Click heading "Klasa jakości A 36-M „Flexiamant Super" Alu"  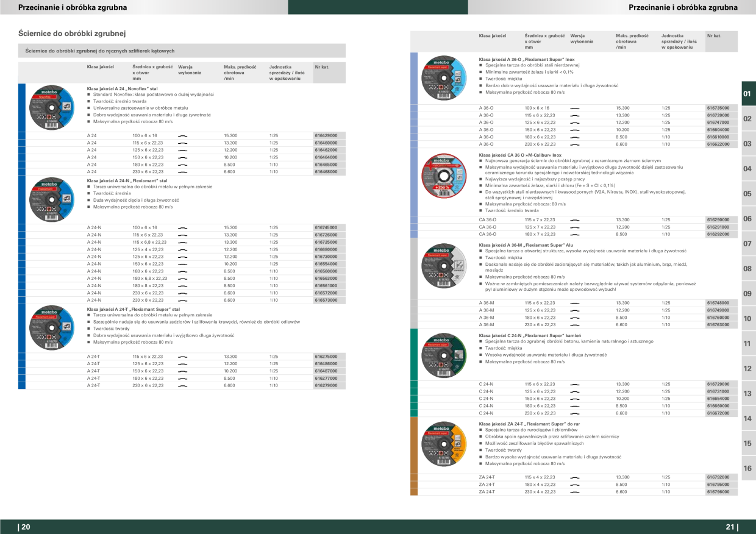(526, 244)
